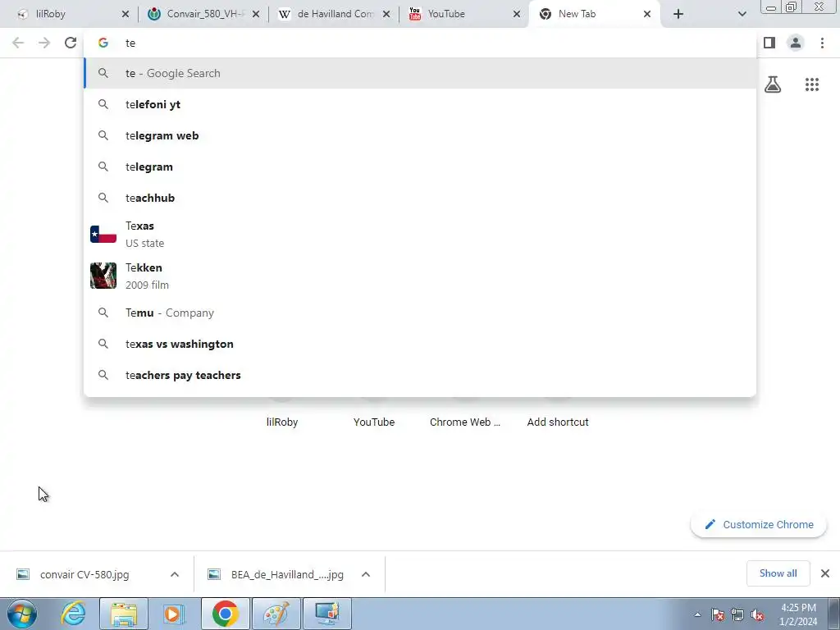
Task: Go forward using the forward arrow
Action: (x=44, y=43)
